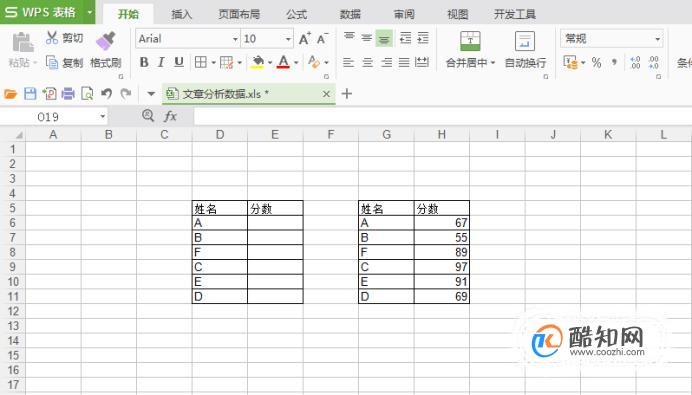
Task: Click the 复制 (Copy) button
Action: point(64,63)
